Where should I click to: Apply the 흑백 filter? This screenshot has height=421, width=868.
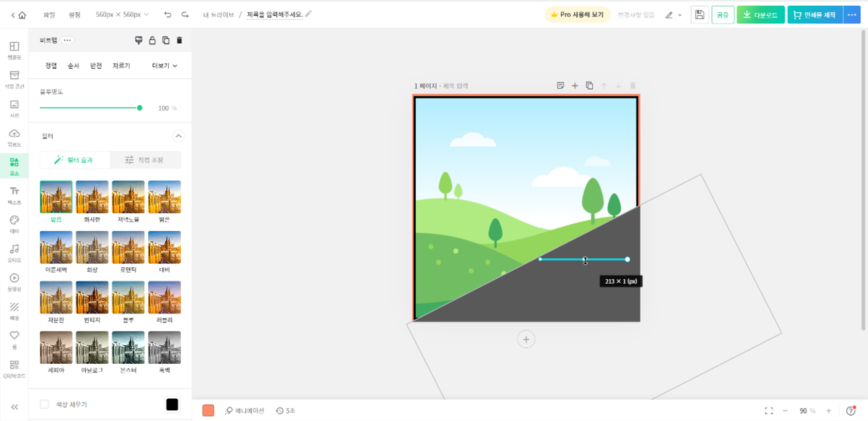pyautogui.click(x=164, y=348)
